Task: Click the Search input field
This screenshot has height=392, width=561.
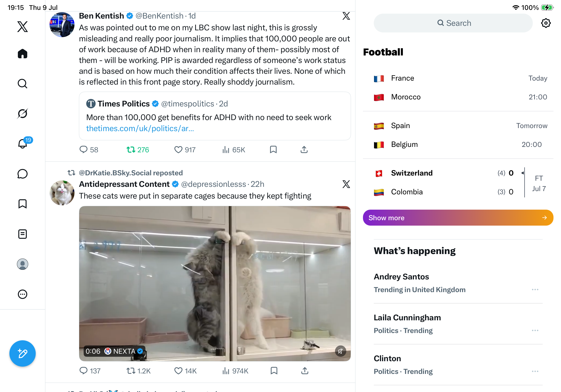Action: click(x=453, y=23)
